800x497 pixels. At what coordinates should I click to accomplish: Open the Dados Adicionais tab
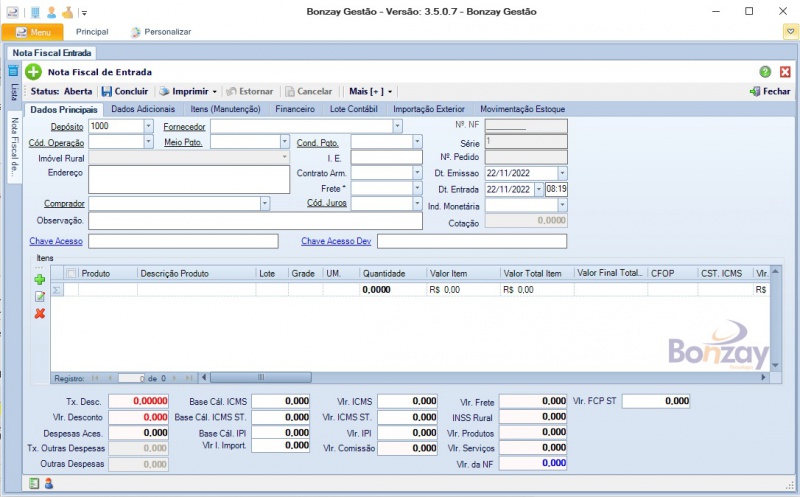143,109
